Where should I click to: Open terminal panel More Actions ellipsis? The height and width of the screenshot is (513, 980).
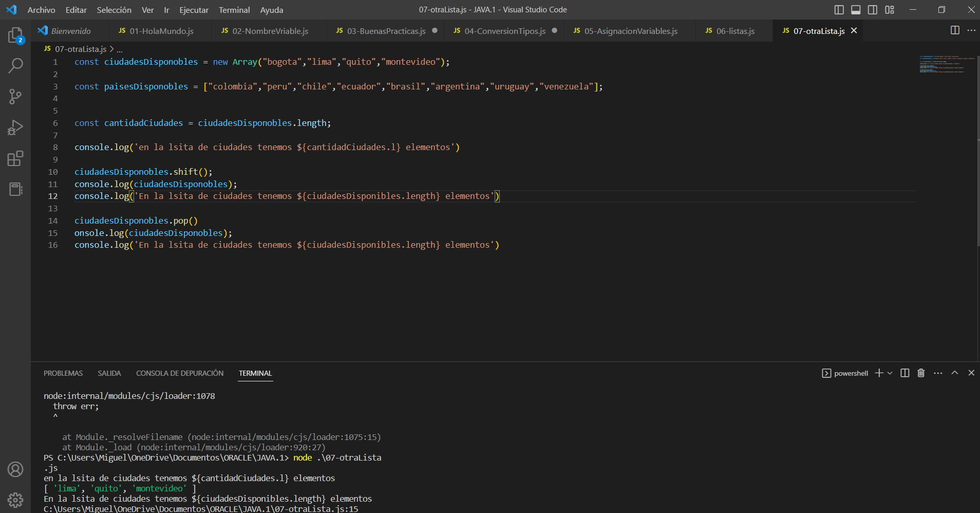click(938, 373)
